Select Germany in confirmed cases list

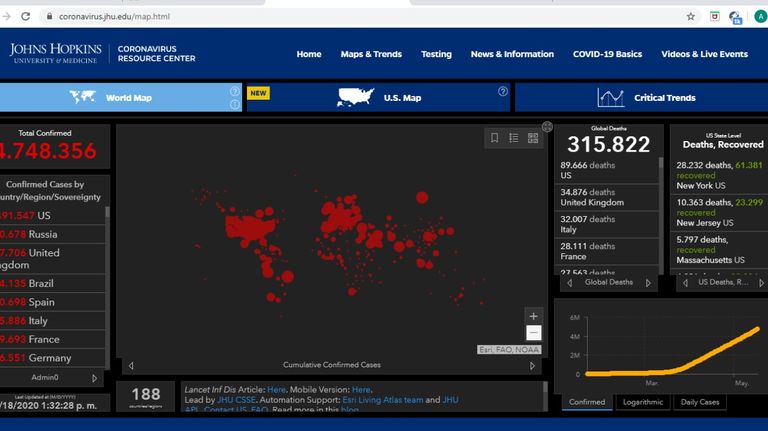click(52, 358)
